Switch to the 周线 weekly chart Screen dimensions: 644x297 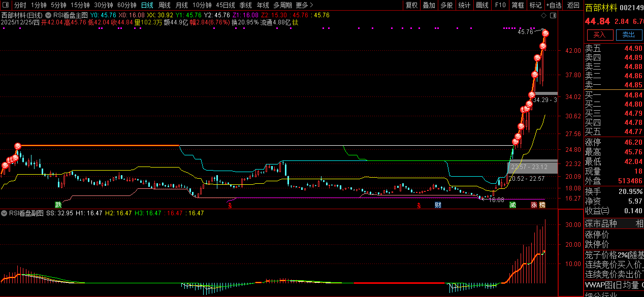tap(164, 5)
